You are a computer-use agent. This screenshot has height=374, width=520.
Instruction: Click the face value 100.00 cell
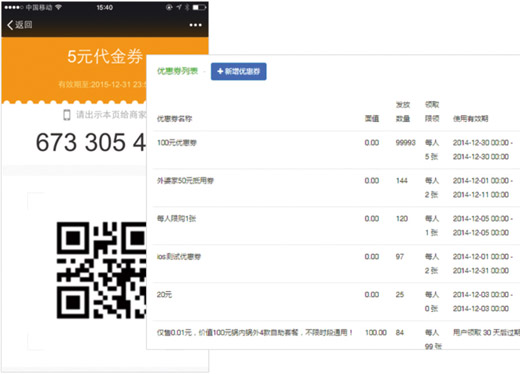pos(376,333)
